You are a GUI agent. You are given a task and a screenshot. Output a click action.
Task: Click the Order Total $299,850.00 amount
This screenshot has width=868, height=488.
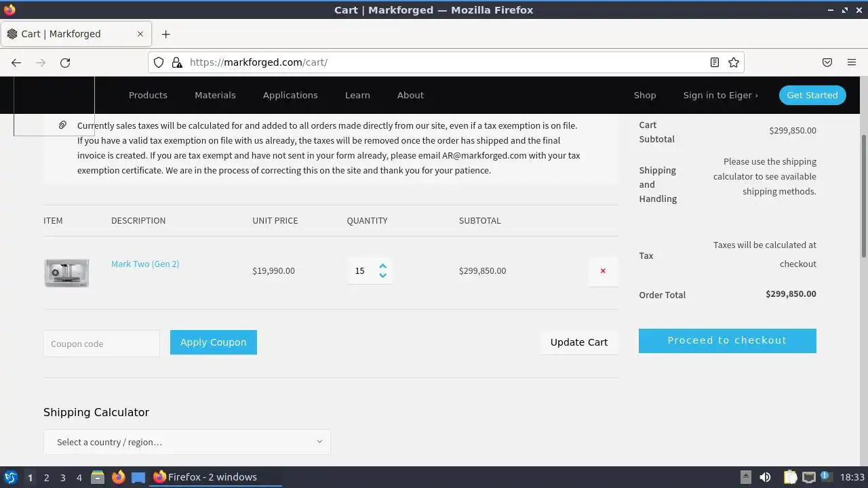(x=791, y=293)
